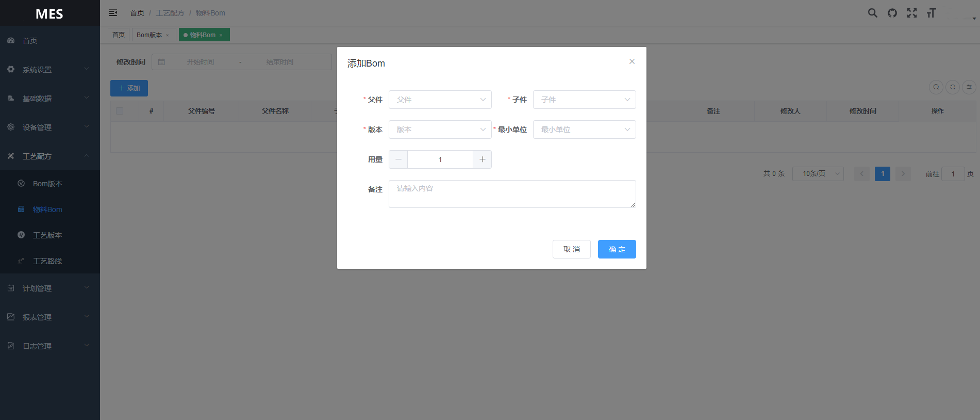Click the 工艺路线 submenu icon
This screenshot has width=980, height=420.
21,261
